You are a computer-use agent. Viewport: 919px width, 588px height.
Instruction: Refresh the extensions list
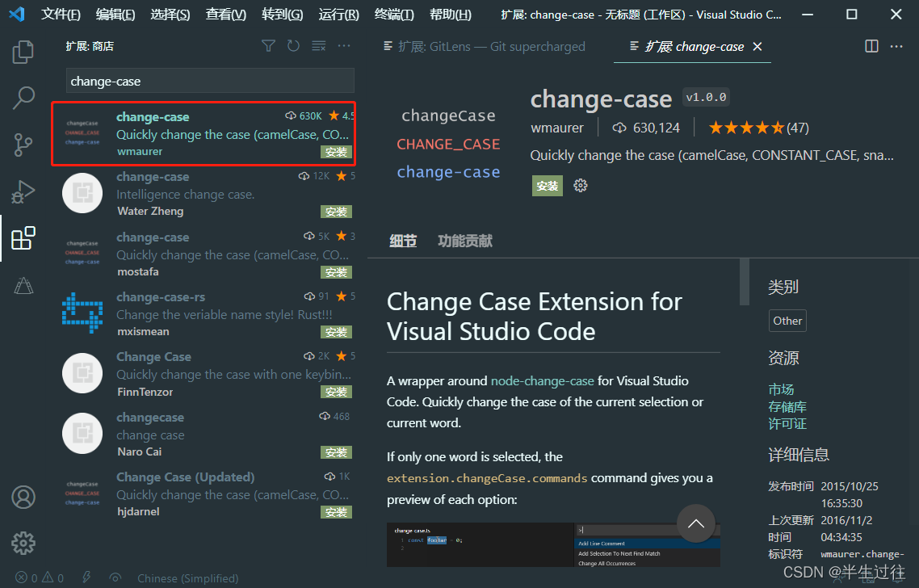[x=293, y=46]
